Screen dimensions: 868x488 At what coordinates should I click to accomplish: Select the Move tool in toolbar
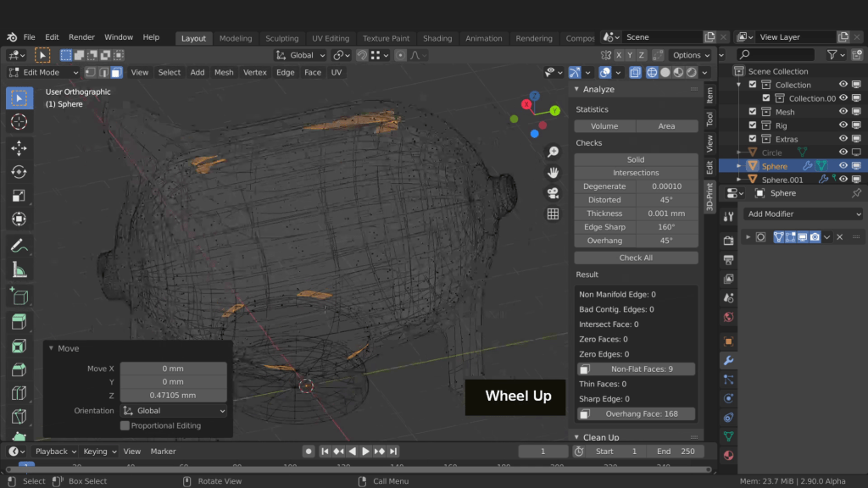pyautogui.click(x=19, y=148)
